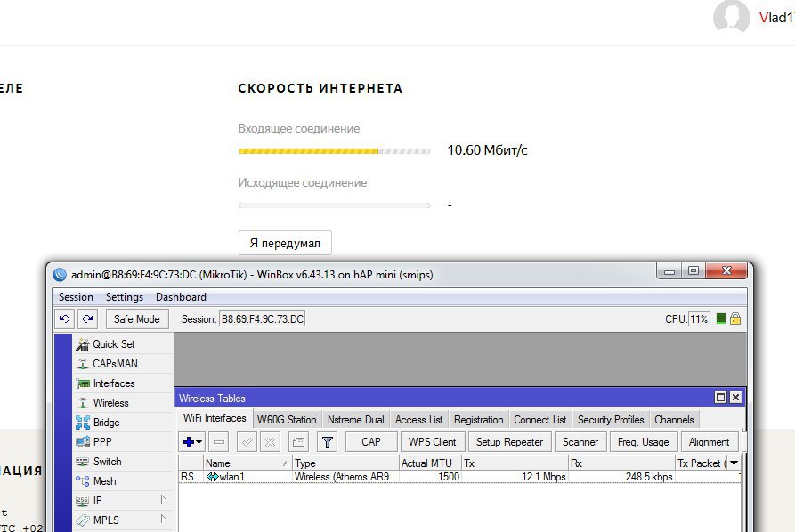Toggle Safe Mode button
Image resolution: width=795 pixels, height=532 pixels.
point(137,319)
